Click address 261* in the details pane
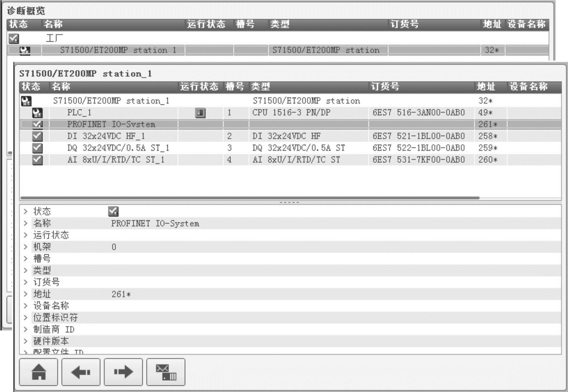Screen dimensions: 568x392 tap(121, 294)
